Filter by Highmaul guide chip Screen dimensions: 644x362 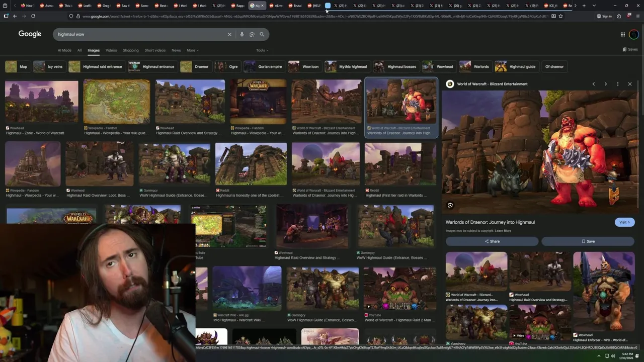tap(517, 66)
